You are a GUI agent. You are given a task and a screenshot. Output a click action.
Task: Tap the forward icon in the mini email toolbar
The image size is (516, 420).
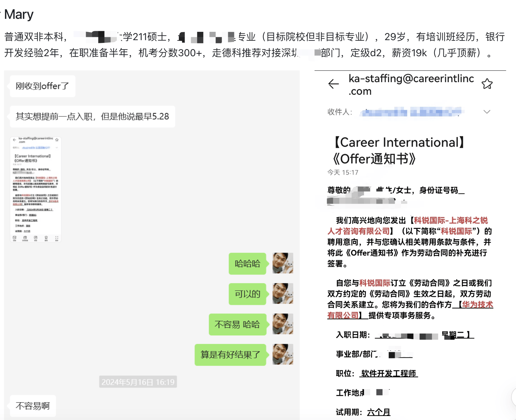(36, 238)
